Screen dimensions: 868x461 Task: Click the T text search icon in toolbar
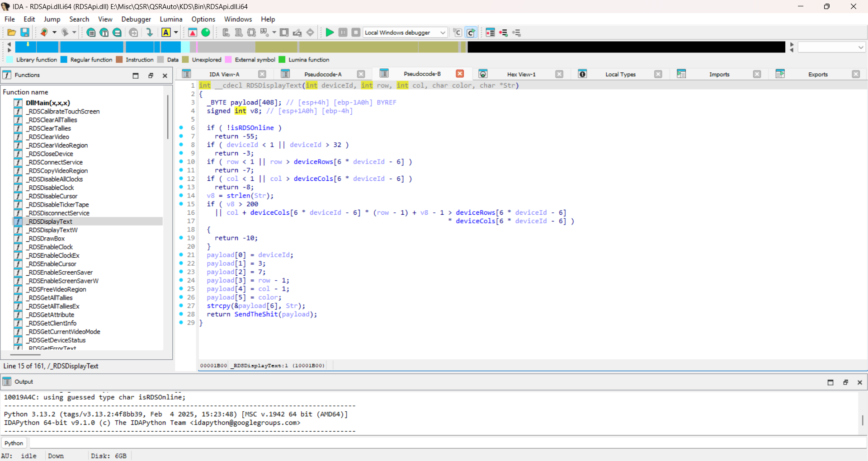(104, 33)
